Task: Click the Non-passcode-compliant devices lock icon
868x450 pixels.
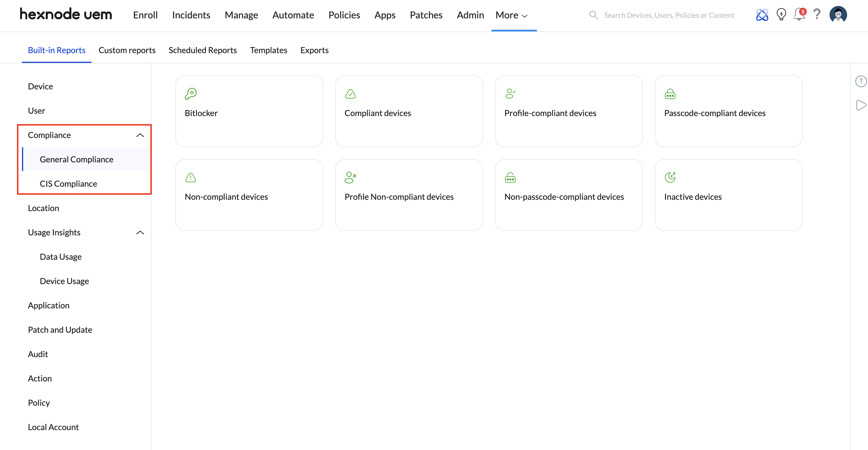Action: [510, 178]
